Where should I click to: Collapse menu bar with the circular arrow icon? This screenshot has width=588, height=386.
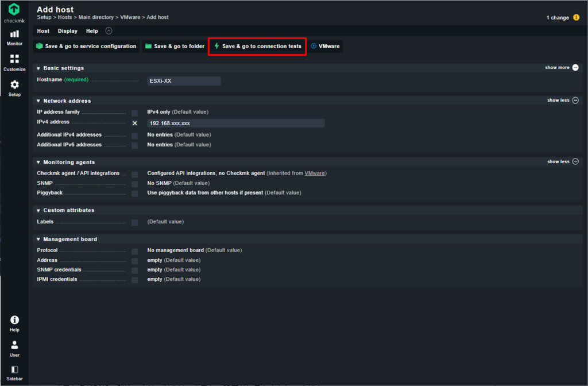109,31
